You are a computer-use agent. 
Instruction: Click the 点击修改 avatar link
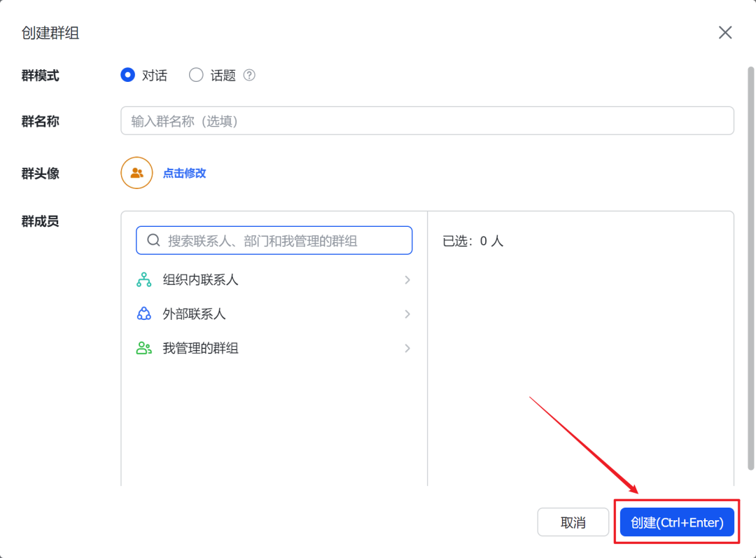185,173
